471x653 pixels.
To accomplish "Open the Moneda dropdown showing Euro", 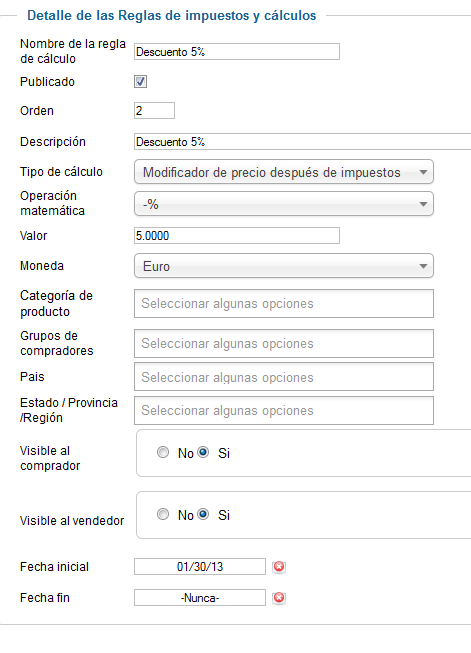I will click(284, 266).
